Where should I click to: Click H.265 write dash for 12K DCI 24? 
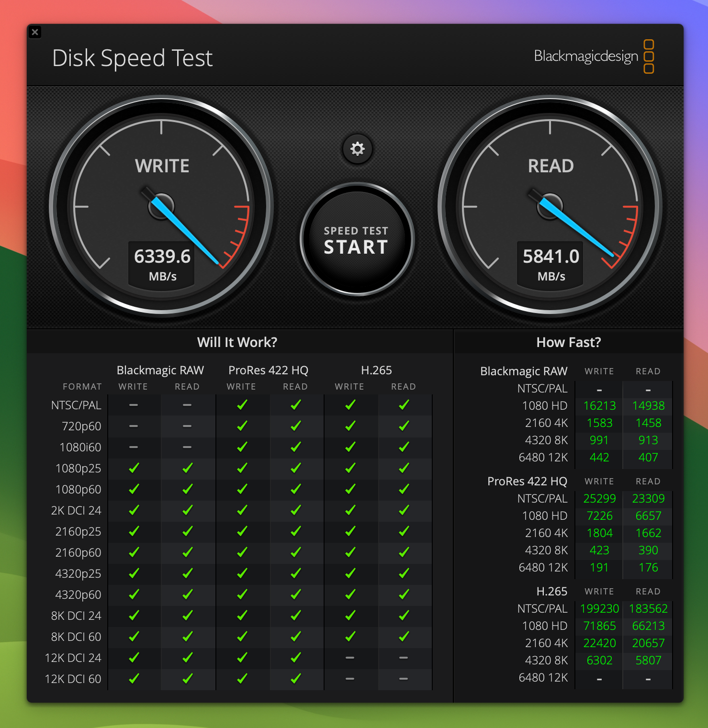click(350, 658)
